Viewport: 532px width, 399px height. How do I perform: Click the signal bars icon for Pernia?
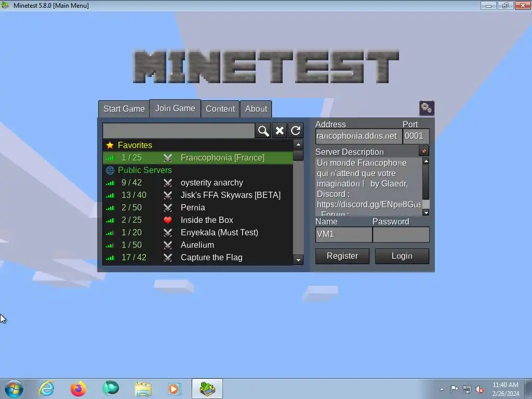pos(110,208)
